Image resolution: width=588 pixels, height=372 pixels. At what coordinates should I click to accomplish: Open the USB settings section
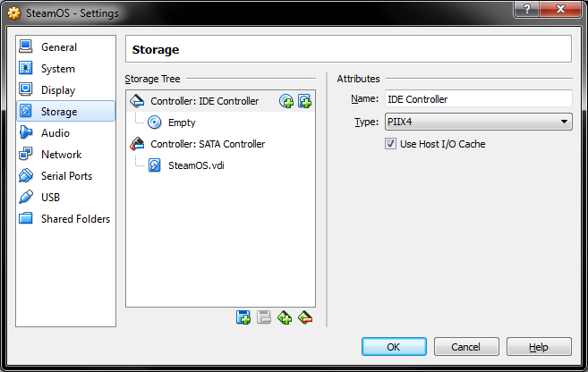point(50,198)
